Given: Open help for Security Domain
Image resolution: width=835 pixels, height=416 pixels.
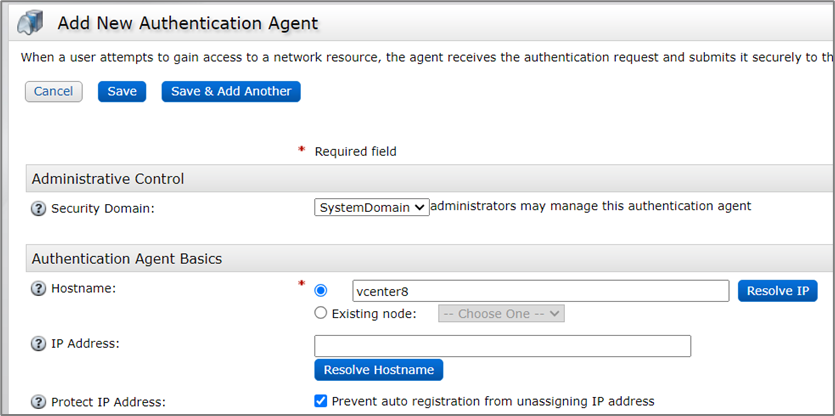Looking at the screenshot, I should coord(39,208).
